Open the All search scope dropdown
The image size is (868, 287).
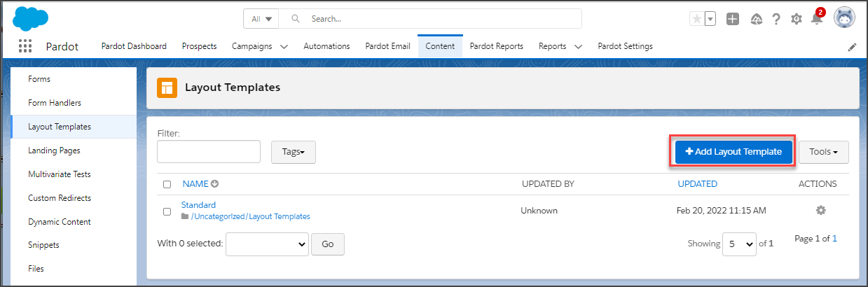coord(261,19)
